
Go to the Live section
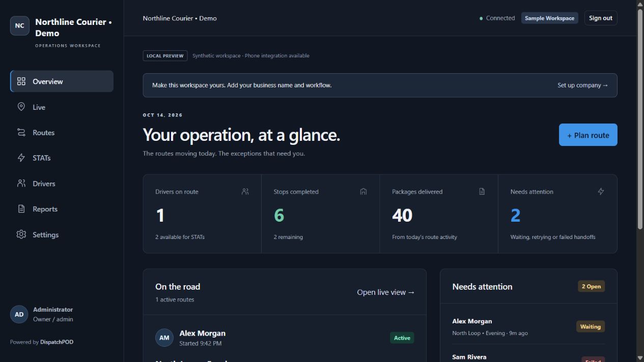point(62,107)
